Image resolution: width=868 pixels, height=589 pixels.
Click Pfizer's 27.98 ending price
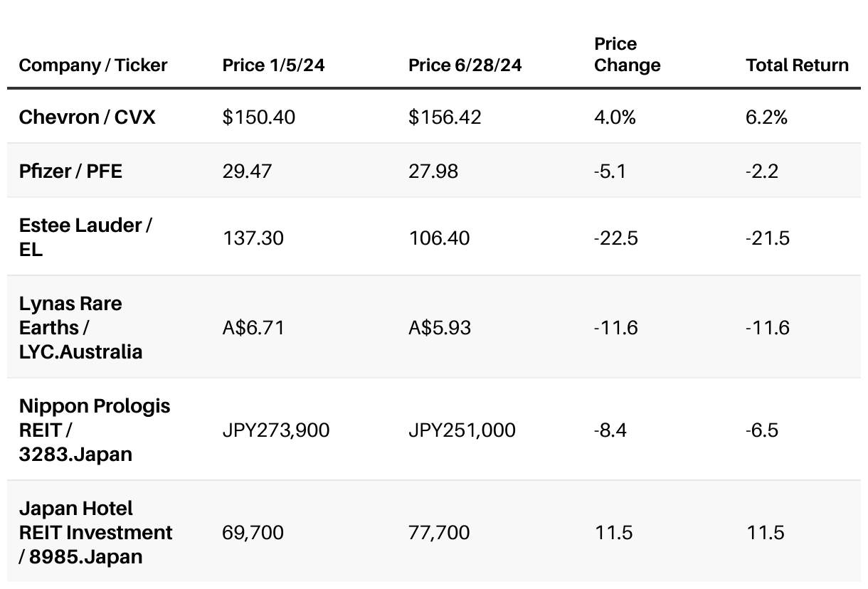click(x=433, y=171)
